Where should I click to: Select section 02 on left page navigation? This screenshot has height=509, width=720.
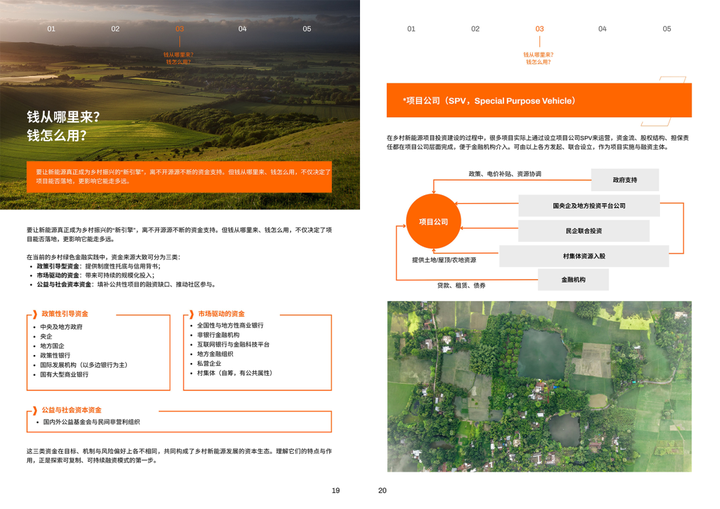115,28
